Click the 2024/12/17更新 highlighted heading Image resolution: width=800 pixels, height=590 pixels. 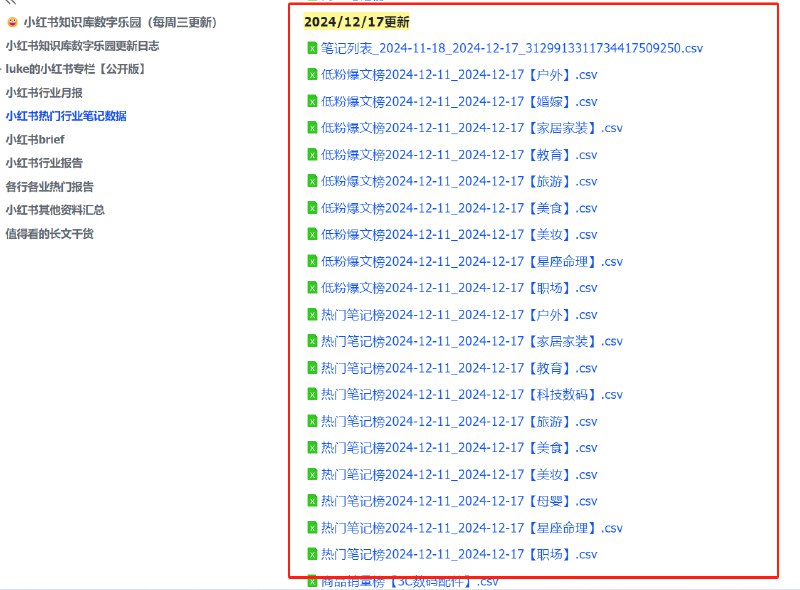357,22
